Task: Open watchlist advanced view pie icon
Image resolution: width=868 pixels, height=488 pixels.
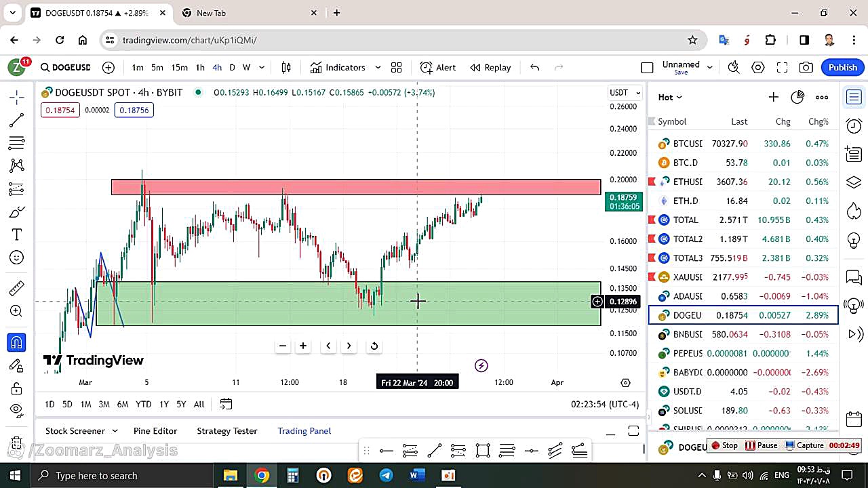Action: [797, 97]
